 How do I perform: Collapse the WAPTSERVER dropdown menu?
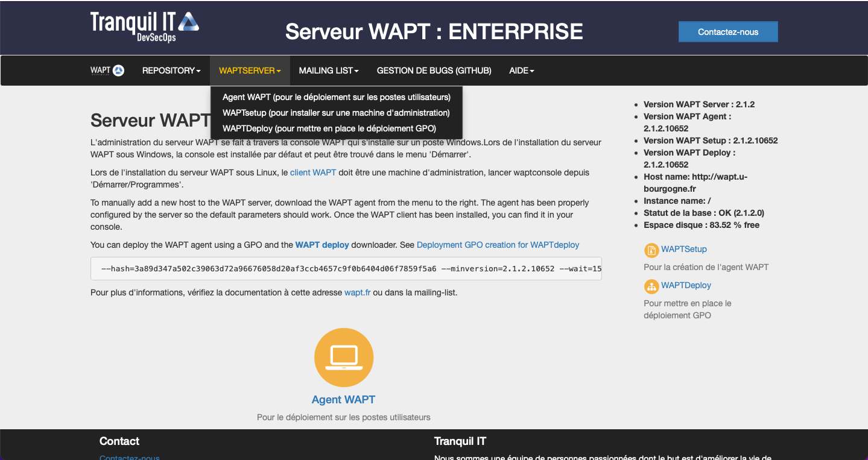pyautogui.click(x=250, y=71)
